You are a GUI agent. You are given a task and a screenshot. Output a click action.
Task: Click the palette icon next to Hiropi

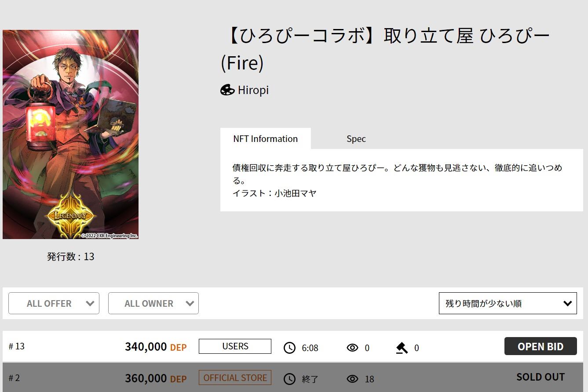point(227,90)
